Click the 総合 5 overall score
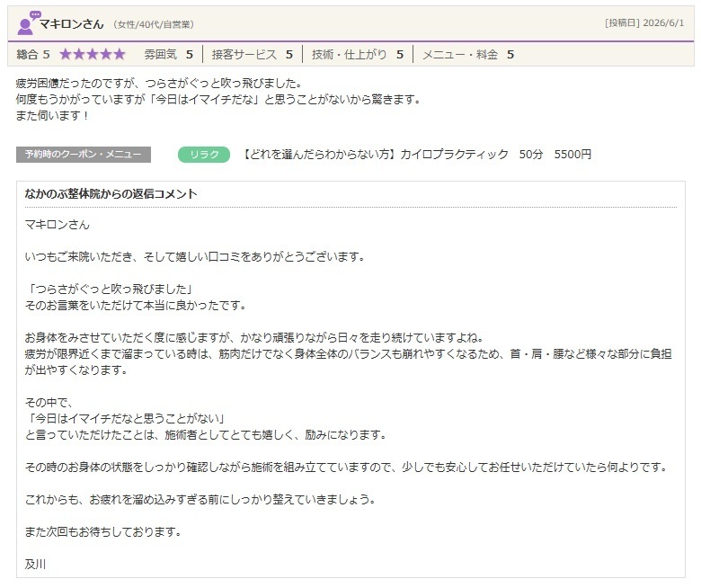The width and height of the screenshot is (701, 588). [33, 55]
